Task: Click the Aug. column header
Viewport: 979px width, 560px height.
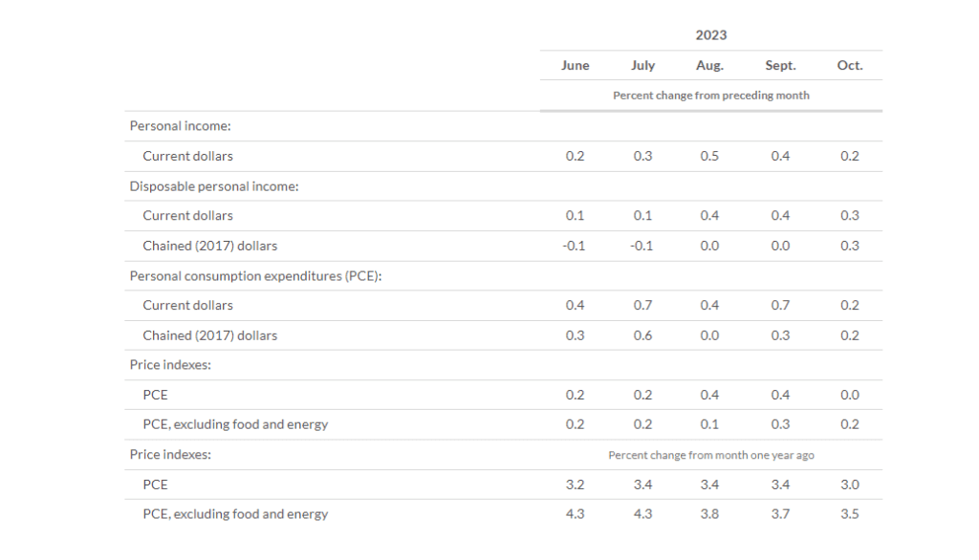Action: pos(709,65)
